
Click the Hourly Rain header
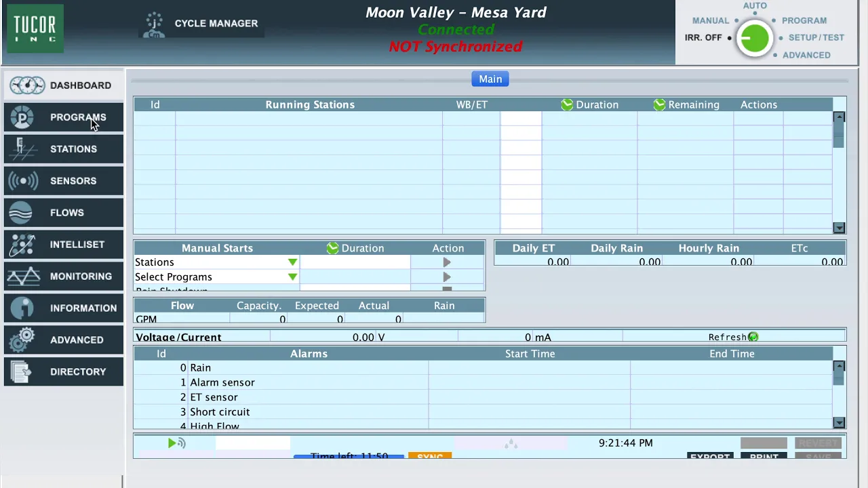click(x=709, y=248)
